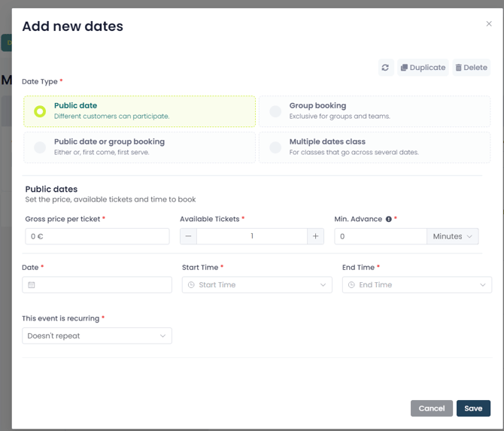The width and height of the screenshot is (504, 431).
Task: Expand the End Time dropdown
Action: (417, 285)
